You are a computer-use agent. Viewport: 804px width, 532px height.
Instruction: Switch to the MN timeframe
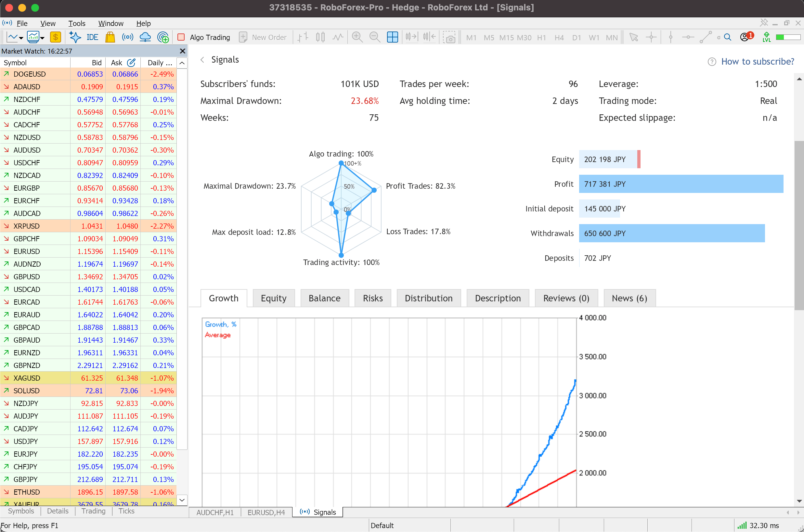pos(612,37)
